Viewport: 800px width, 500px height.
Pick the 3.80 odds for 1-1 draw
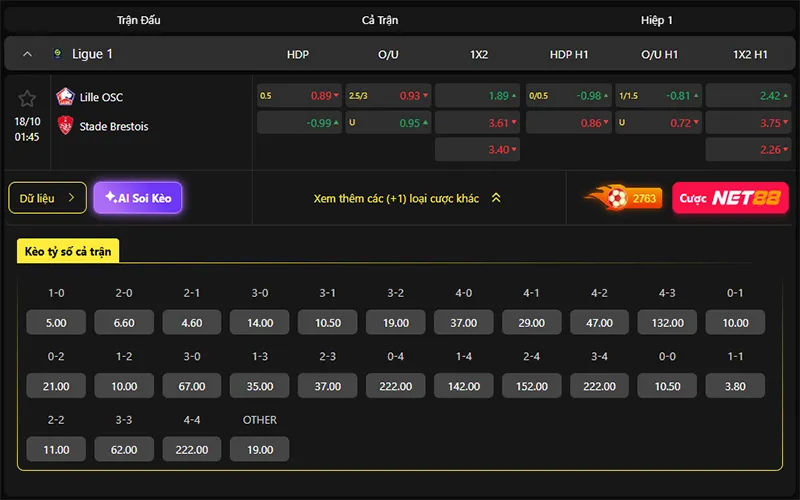pos(735,386)
